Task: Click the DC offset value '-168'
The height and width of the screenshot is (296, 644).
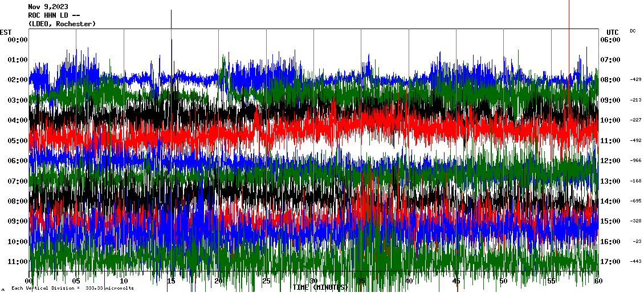Action: (x=636, y=181)
